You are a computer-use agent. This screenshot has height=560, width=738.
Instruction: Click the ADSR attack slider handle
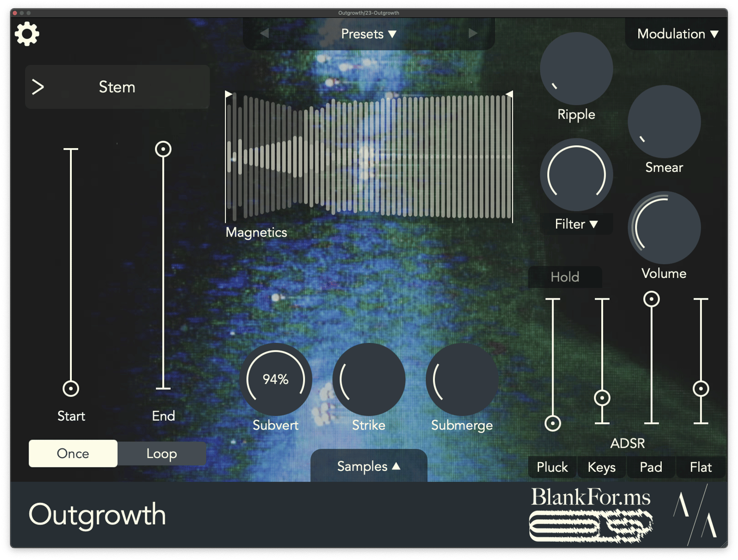(553, 423)
